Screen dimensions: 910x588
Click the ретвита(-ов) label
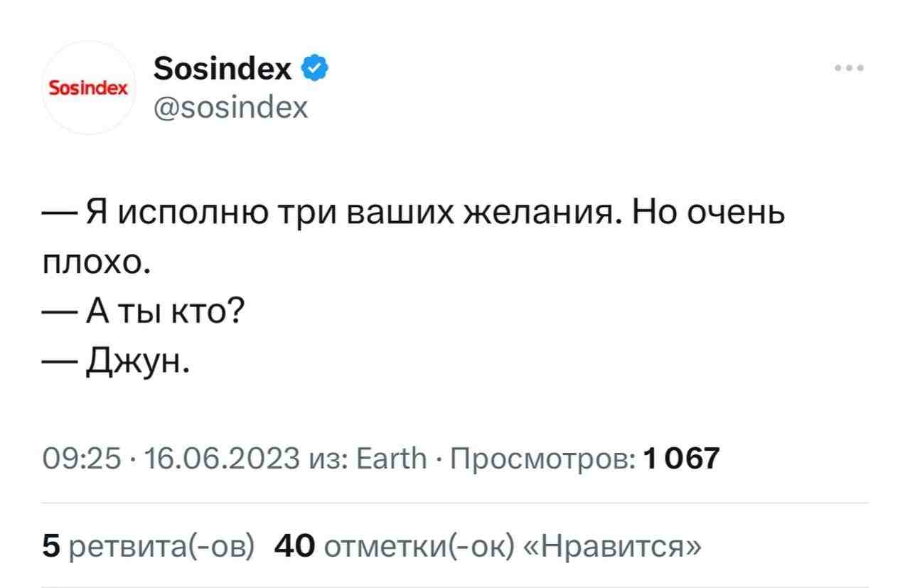click(160, 546)
